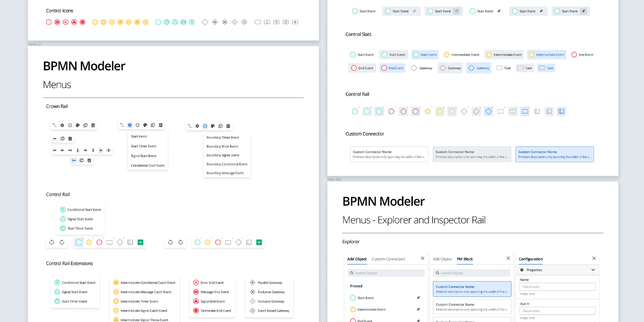The image size is (644, 322).
Task: Select the duplicate/copy icon in the crown rail
Action: [x=86, y=125]
